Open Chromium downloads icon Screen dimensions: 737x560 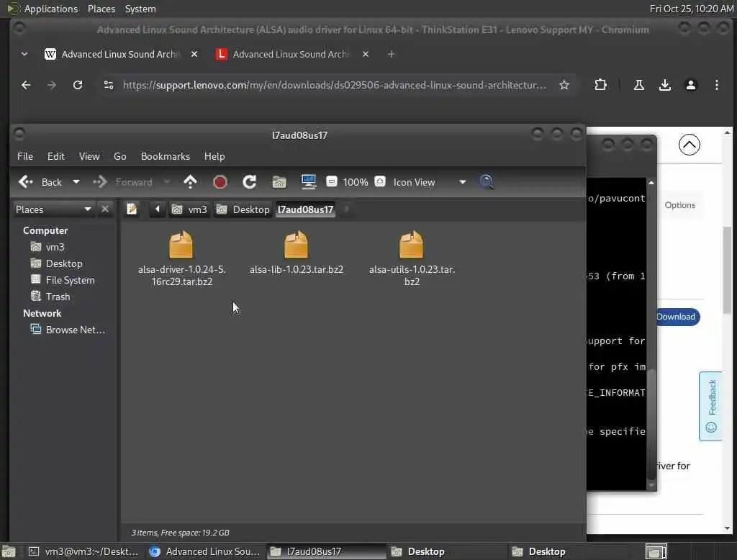coord(664,85)
